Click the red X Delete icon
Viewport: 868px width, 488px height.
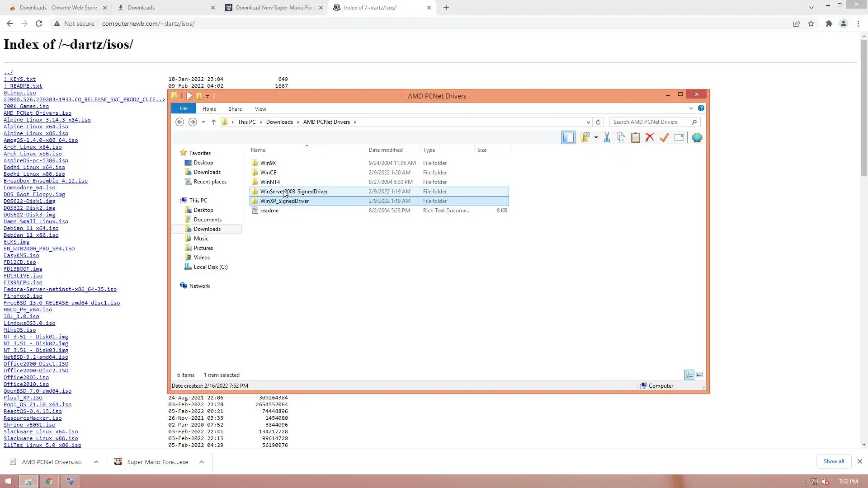pyautogui.click(x=650, y=138)
